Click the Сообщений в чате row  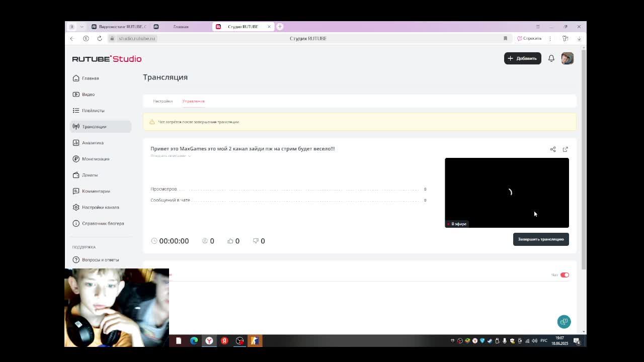tap(288, 200)
